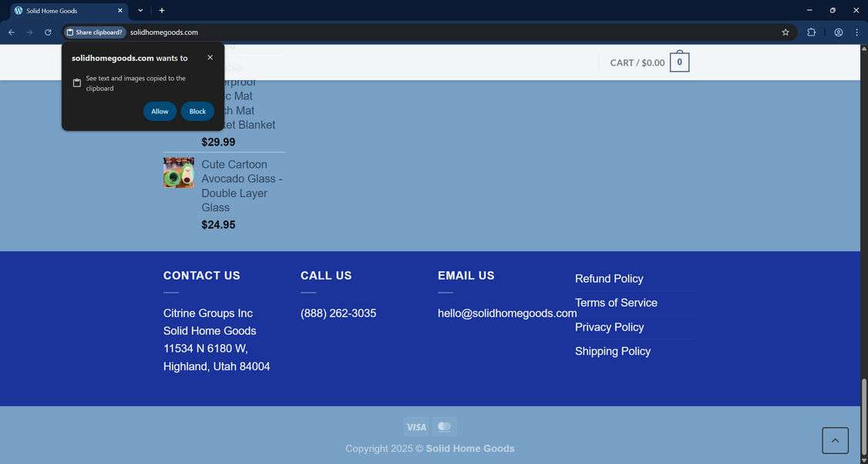Click the Share clipboard chip
Image resolution: width=868 pixels, height=464 pixels.
coord(95,32)
